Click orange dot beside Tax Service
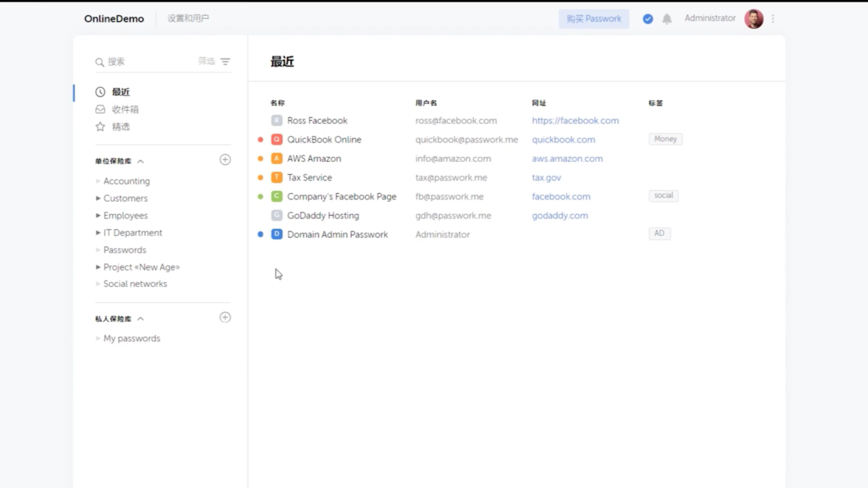 [260, 177]
